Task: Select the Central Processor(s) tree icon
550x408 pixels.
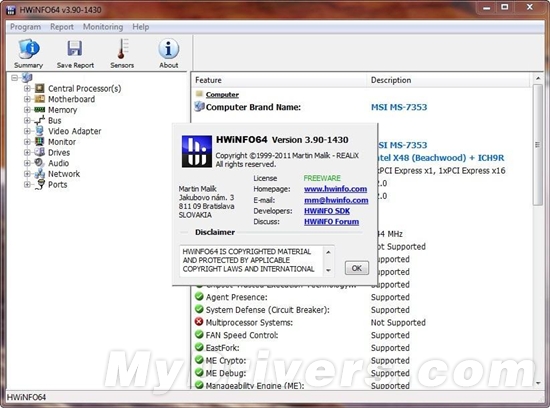Action: point(40,88)
